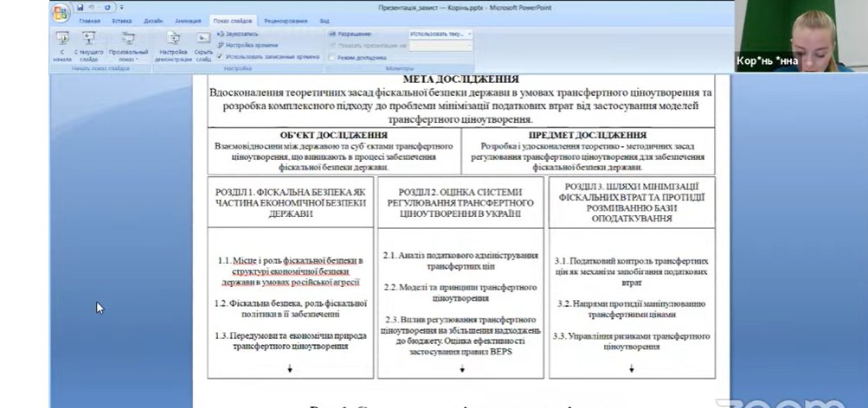Viewport: 868px width, 408px height.
Task: Click item 3.3 Управління ризиками
Action: [632, 341]
